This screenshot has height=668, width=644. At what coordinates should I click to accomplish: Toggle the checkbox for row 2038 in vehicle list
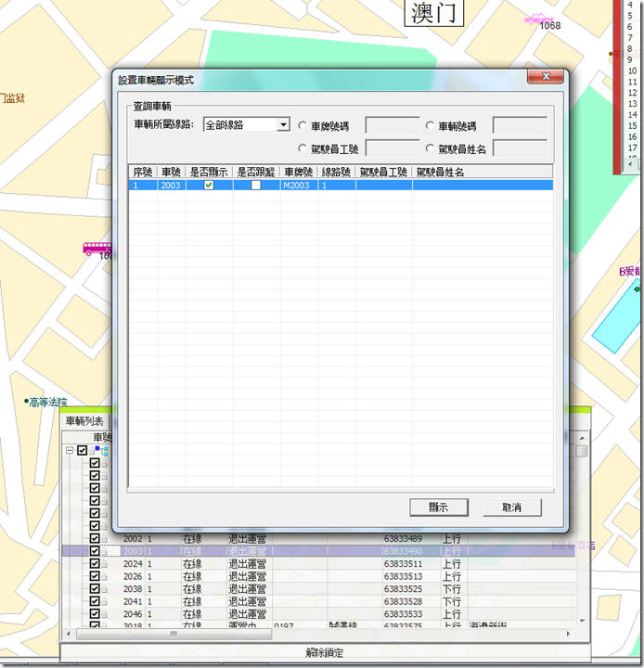coord(95,588)
